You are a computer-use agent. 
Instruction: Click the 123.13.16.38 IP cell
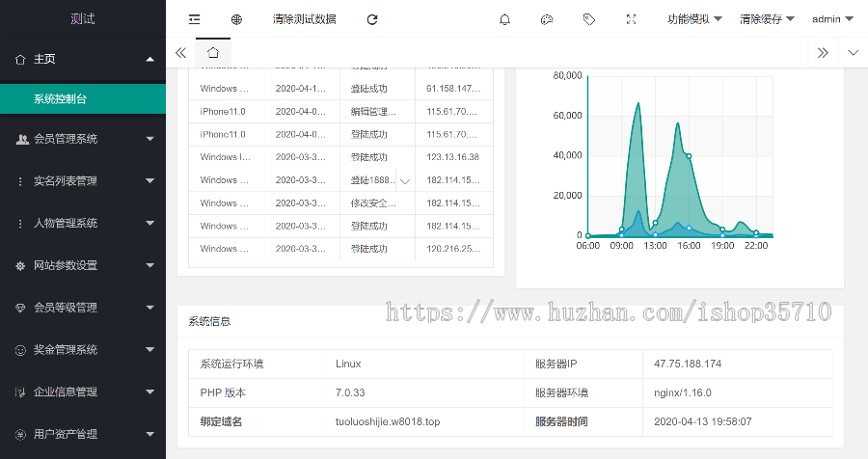click(453, 157)
